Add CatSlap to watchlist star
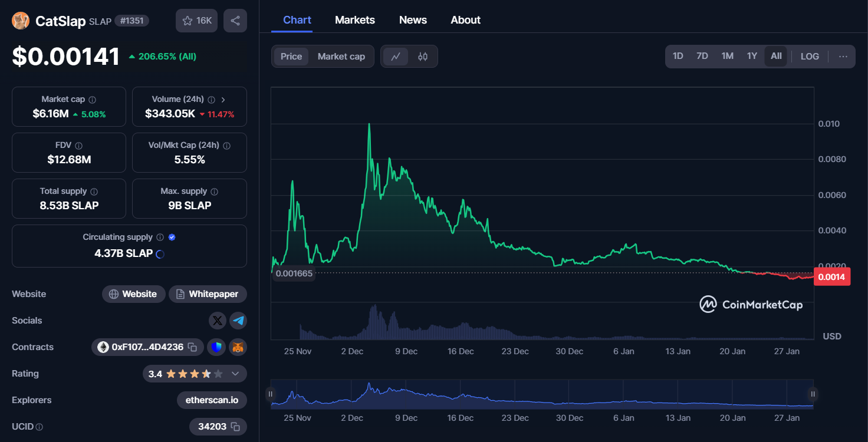868x442 pixels. coord(196,21)
